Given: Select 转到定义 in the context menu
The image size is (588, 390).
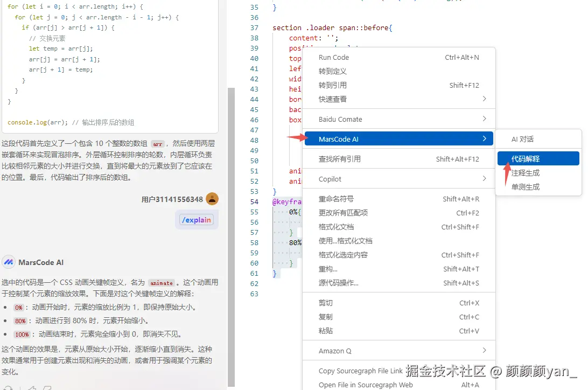Looking at the screenshot, I should click(399, 71).
